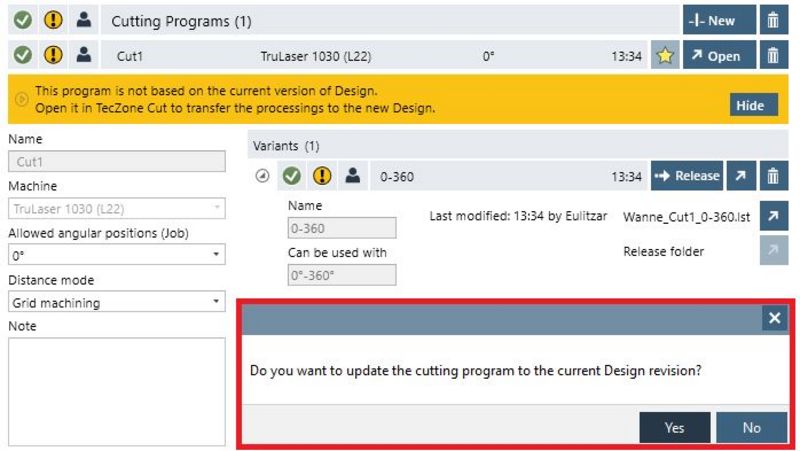Image resolution: width=800 pixels, height=451 pixels.
Task: Click the trash icon in Cutting Programs header
Action: pyautogui.click(x=772, y=20)
